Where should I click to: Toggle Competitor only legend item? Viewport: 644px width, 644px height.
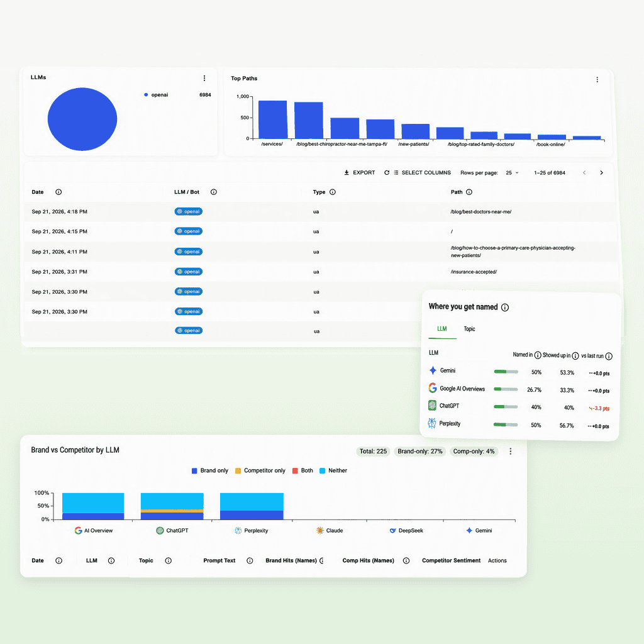point(260,470)
